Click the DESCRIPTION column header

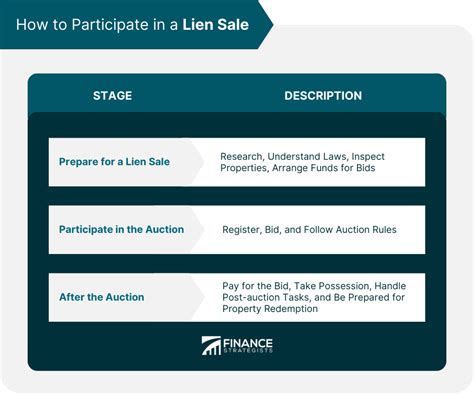323,96
